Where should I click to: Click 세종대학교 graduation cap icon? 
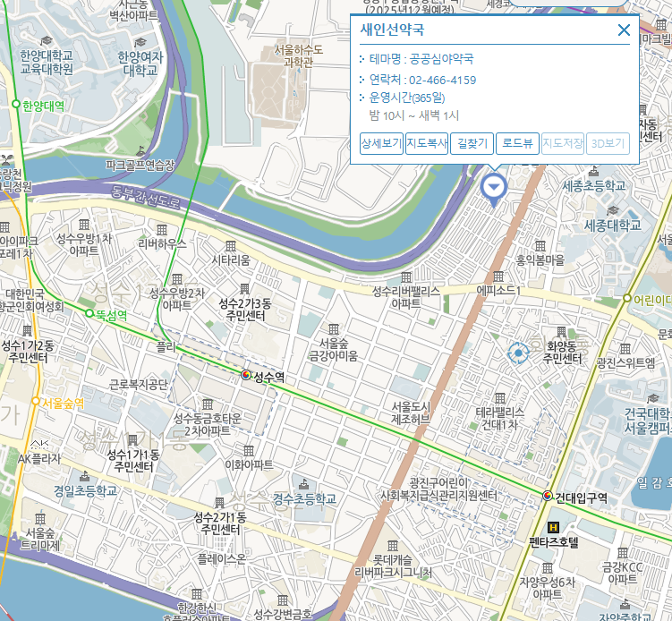pos(613,210)
